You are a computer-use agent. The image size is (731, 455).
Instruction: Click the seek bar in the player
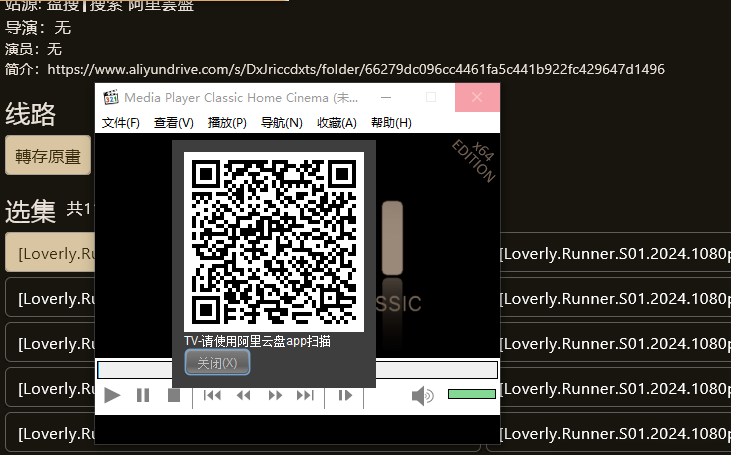tap(297, 370)
